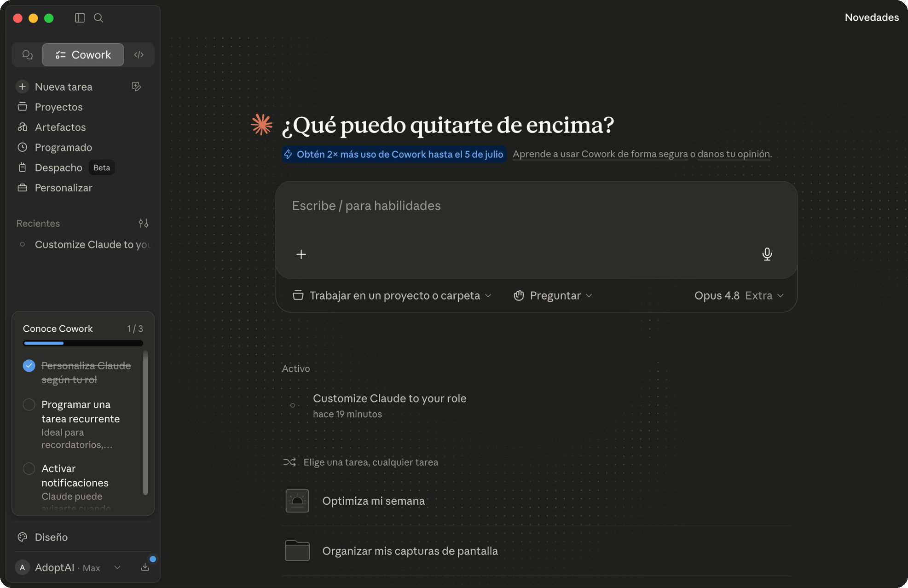Check the Programar una tarea recurrente circle
This screenshot has width=908, height=588.
coord(29,404)
